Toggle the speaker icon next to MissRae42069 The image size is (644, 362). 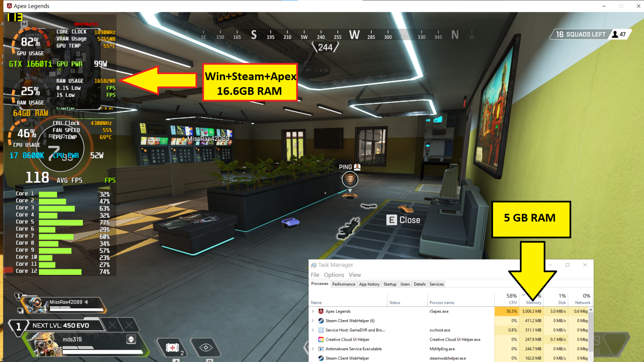point(87,302)
